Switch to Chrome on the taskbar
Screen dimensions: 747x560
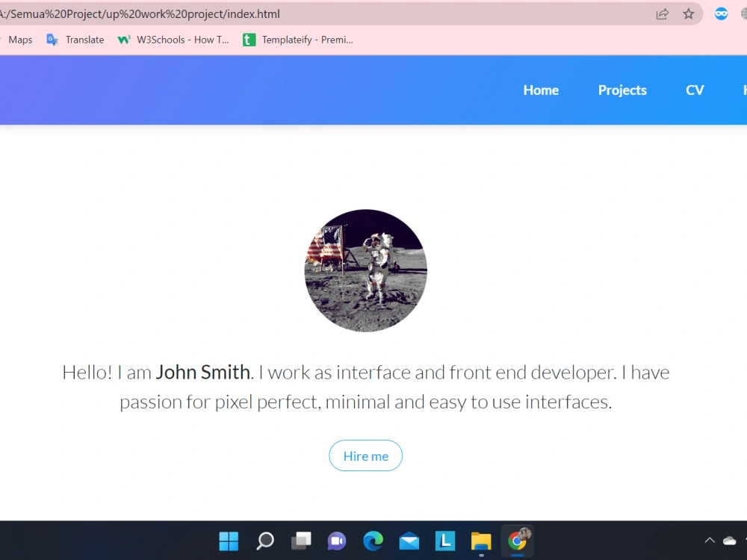[518, 541]
